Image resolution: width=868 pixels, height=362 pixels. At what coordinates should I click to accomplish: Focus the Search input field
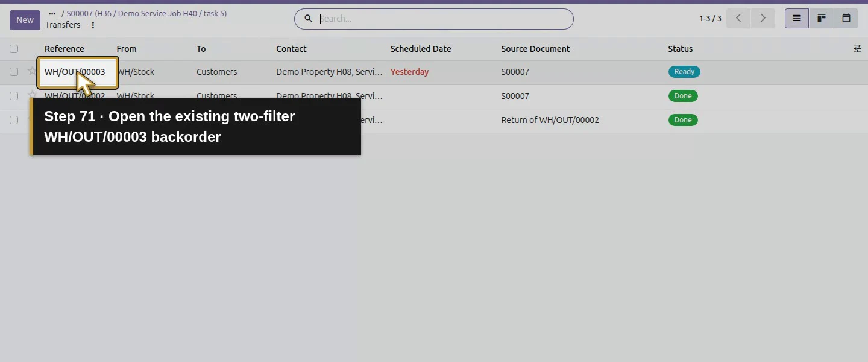point(443,19)
